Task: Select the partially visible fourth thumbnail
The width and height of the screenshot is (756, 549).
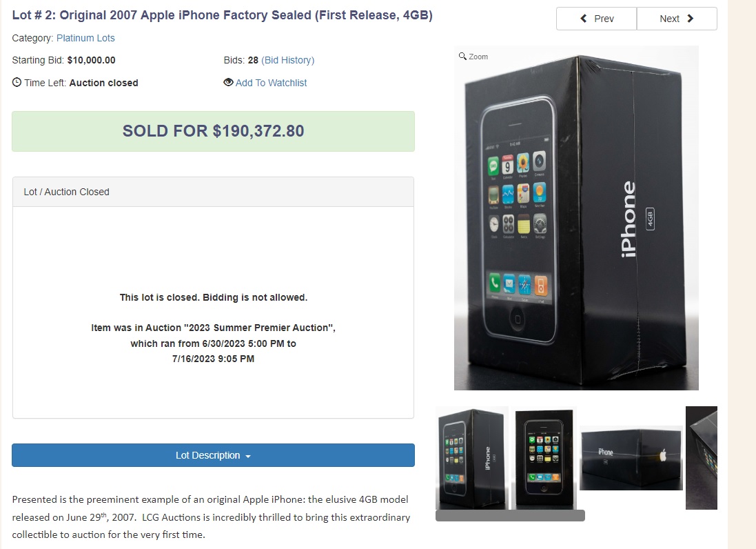Action: point(702,458)
